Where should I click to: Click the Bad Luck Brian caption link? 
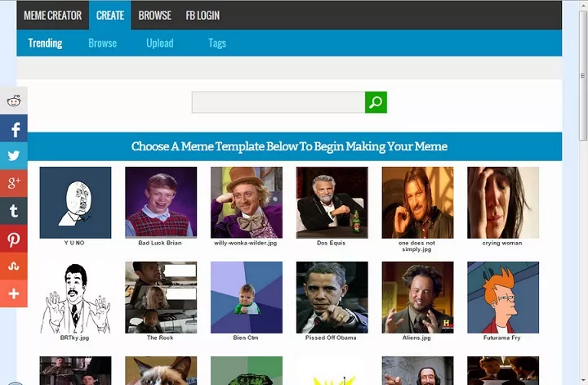[160, 243]
